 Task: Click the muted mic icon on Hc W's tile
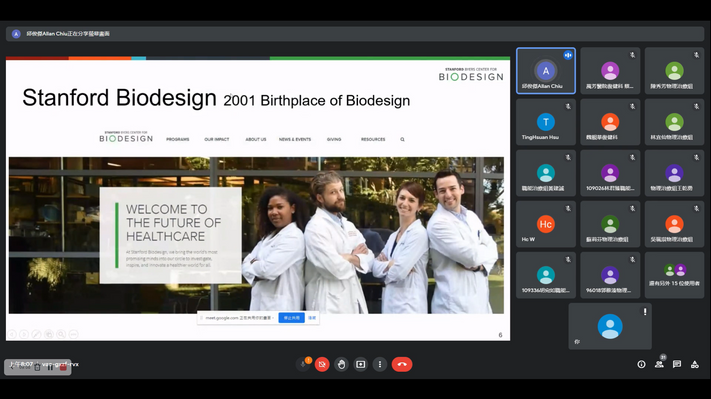(x=568, y=209)
